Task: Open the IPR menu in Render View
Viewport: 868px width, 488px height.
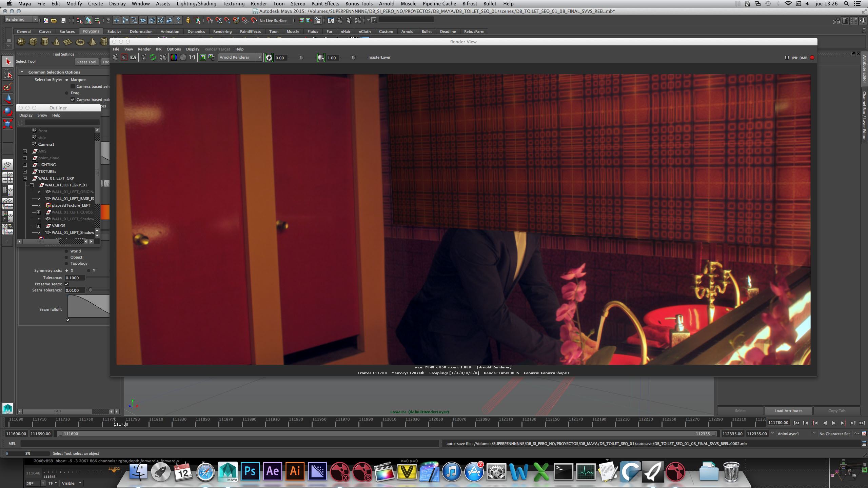Action: (x=159, y=49)
